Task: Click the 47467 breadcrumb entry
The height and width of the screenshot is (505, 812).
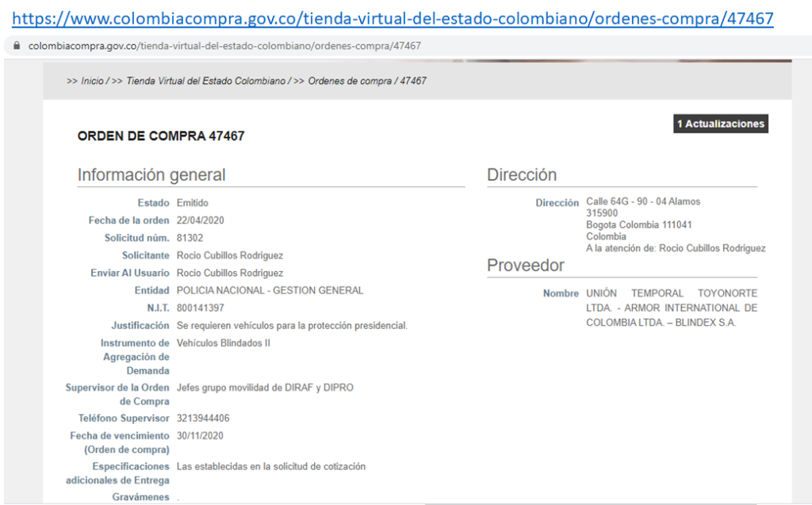Action: click(413, 81)
